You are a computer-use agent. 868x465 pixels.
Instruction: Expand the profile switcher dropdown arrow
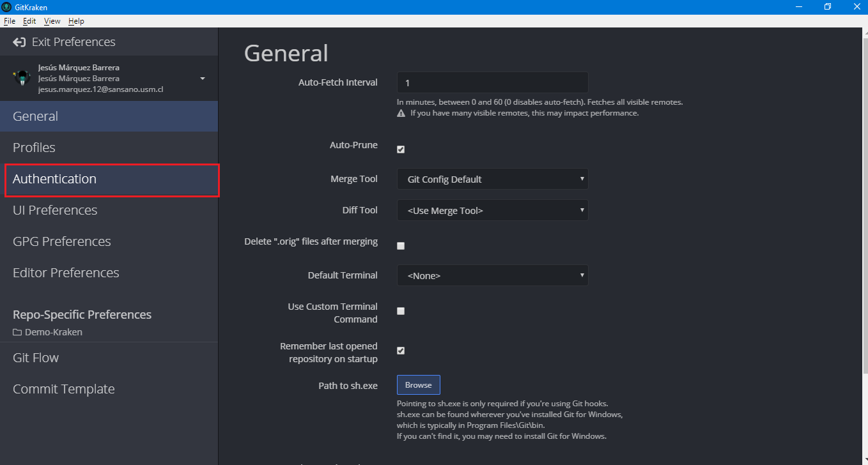pos(203,79)
